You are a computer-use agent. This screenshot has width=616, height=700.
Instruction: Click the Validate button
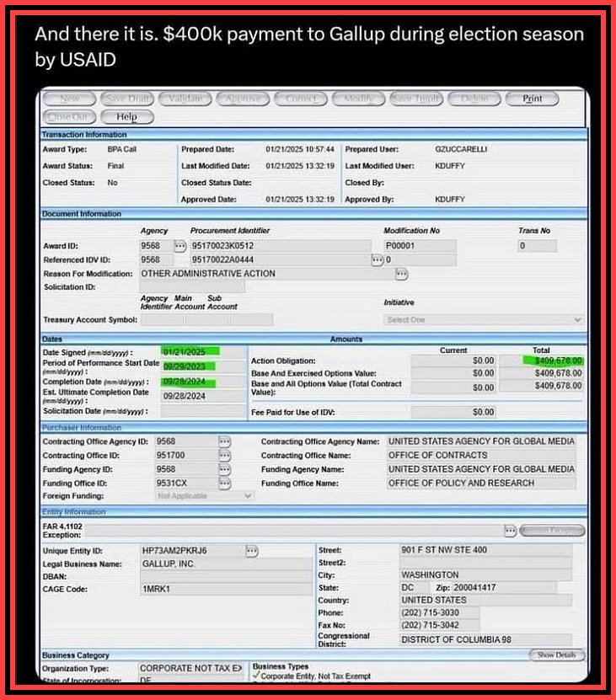pyautogui.click(x=184, y=99)
